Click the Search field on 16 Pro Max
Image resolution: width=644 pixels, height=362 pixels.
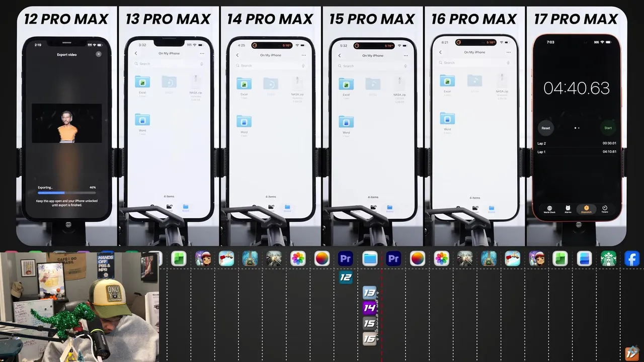point(474,63)
